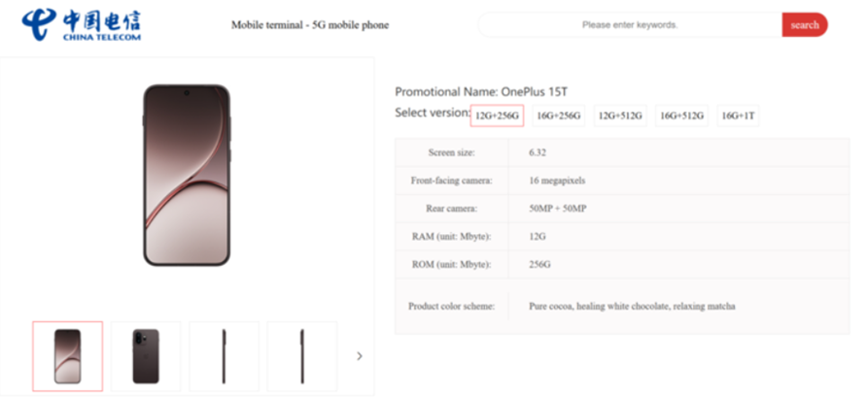Click the search keywords input field

coord(630,25)
